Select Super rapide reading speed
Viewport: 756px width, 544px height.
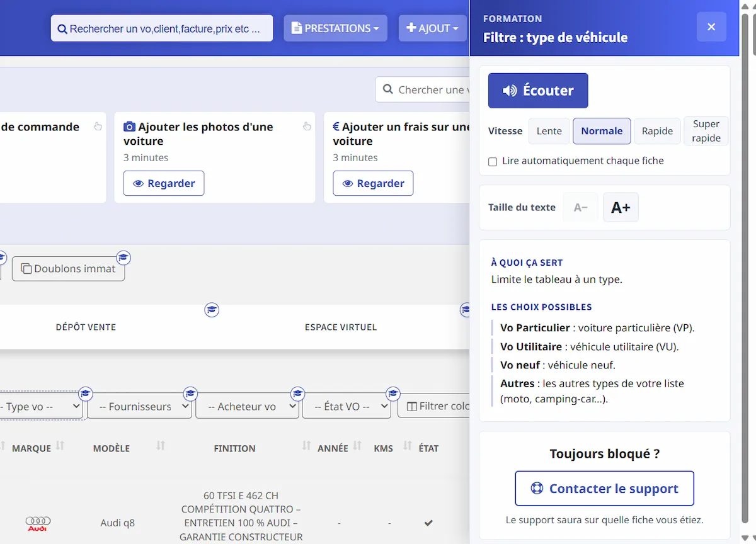[706, 131]
